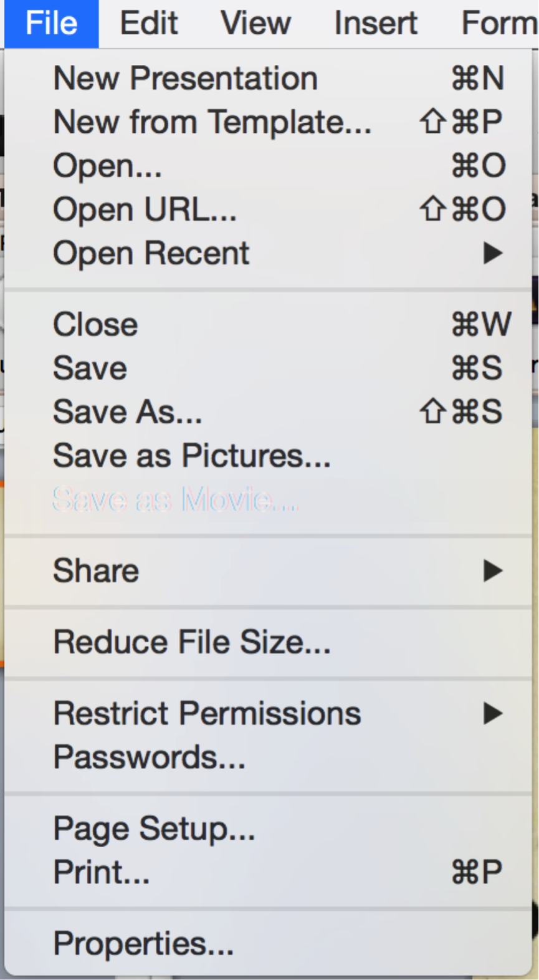Open Reduce File Size... dialog
Image resolution: width=539 pixels, height=980 pixels.
pyautogui.click(x=191, y=642)
